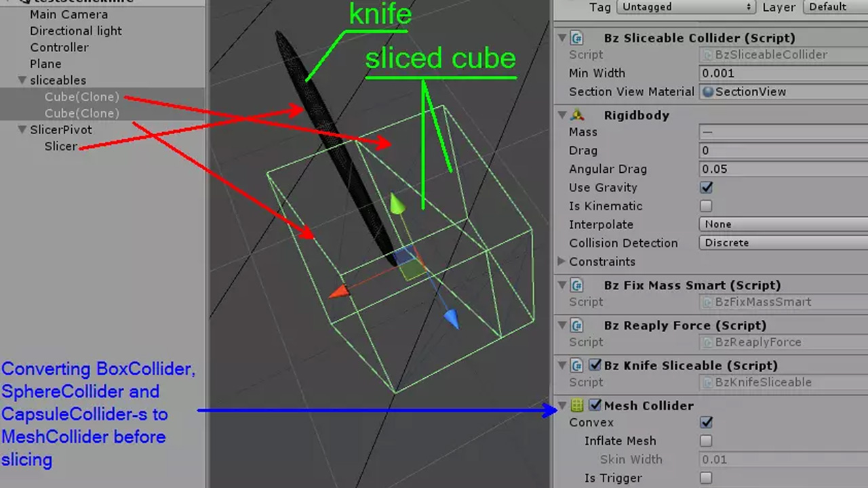Enable the Is Trigger checkbox

(x=706, y=478)
